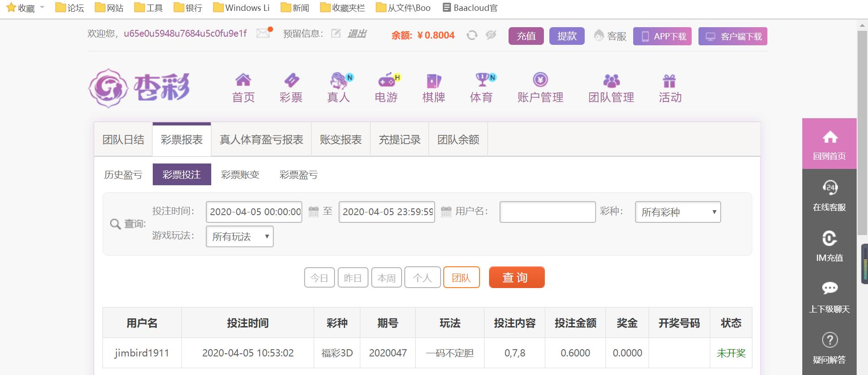Viewport: 868px width, 375px height.
Task: Switch to 账变报表 tab
Action: 341,139
